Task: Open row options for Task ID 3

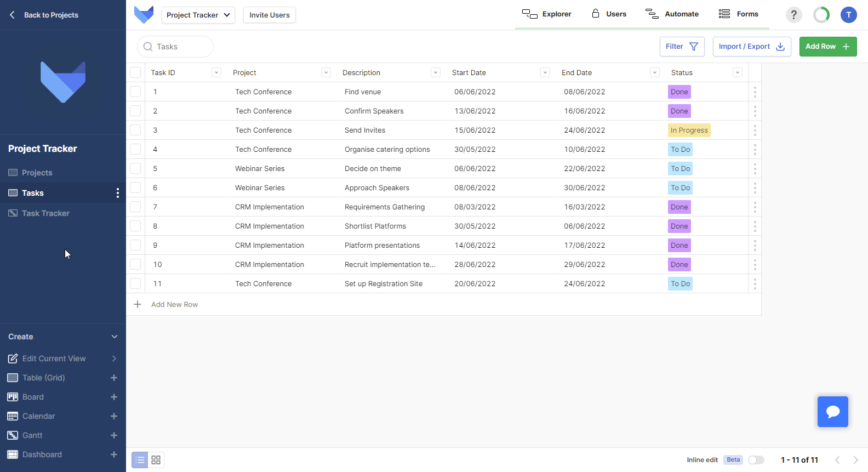Action: tap(755, 130)
